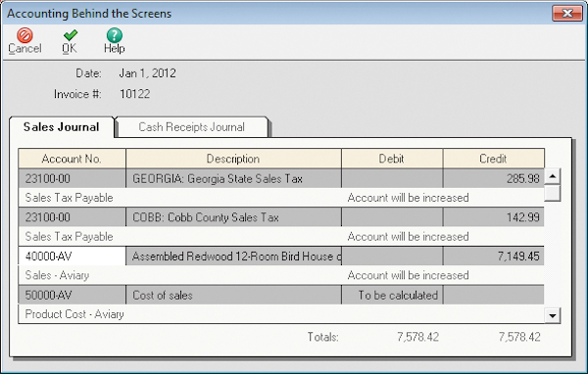This screenshot has height=374, width=588.
Task: Click the scroll up arrow of journal list
Action: pos(553,176)
